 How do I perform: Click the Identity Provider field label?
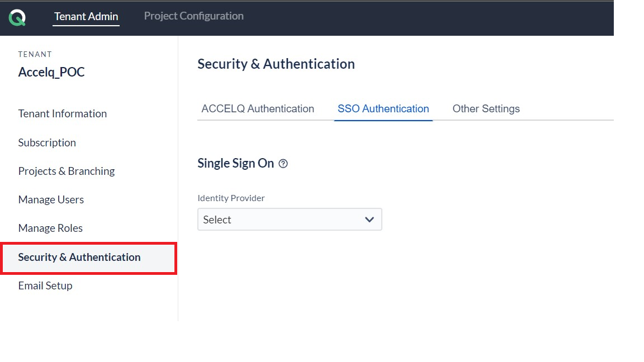click(231, 198)
